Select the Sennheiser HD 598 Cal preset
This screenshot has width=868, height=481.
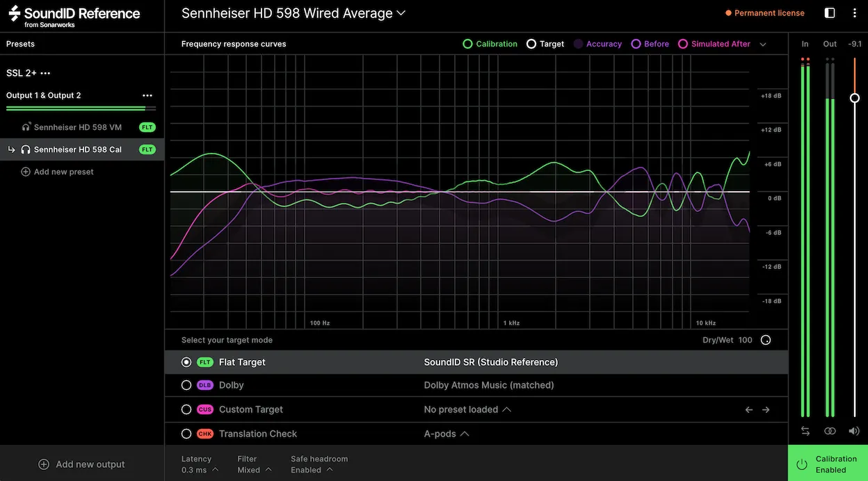(82, 149)
